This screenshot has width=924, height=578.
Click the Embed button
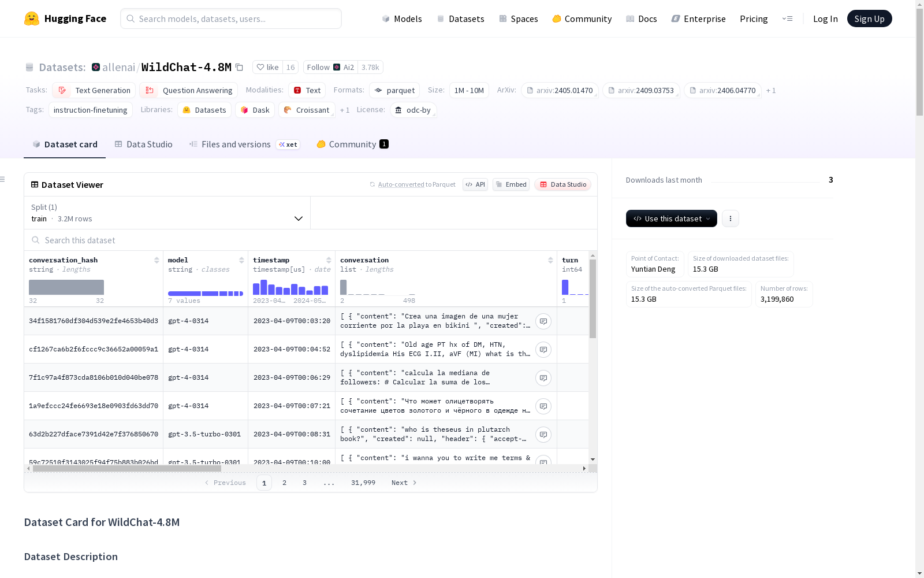pyautogui.click(x=511, y=184)
